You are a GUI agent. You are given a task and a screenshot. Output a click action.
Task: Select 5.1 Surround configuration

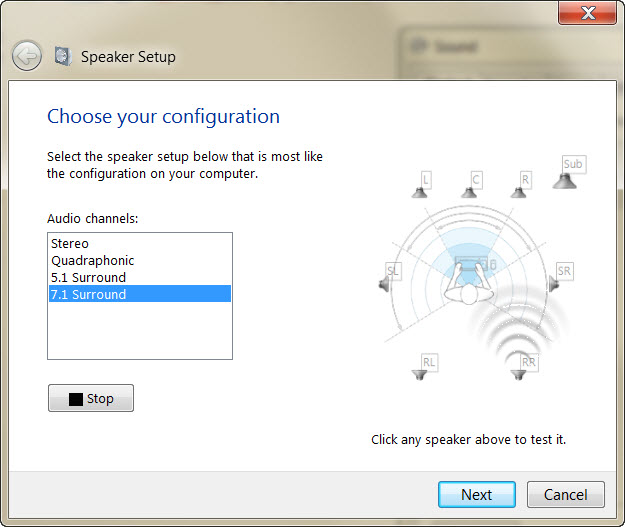coord(89,277)
